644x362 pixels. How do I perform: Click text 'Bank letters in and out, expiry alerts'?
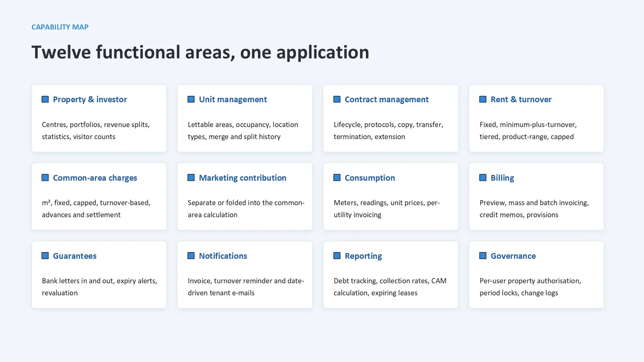click(99, 281)
